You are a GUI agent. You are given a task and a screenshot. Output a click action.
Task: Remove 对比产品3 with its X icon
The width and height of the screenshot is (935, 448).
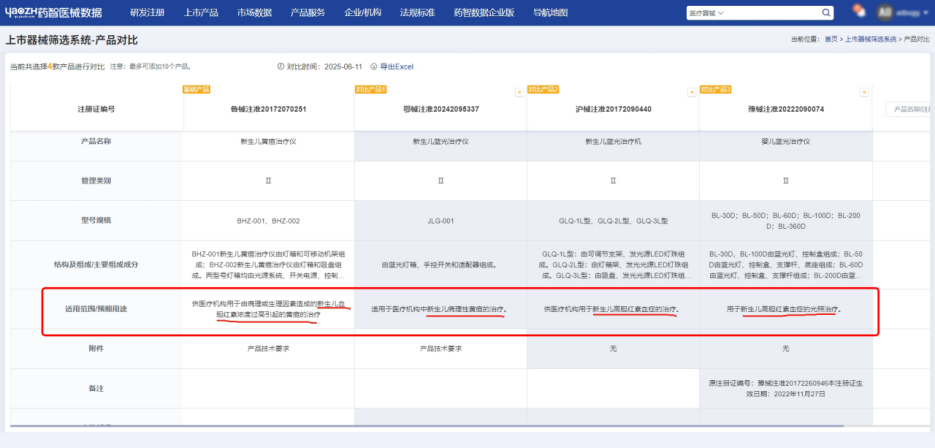tap(864, 91)
